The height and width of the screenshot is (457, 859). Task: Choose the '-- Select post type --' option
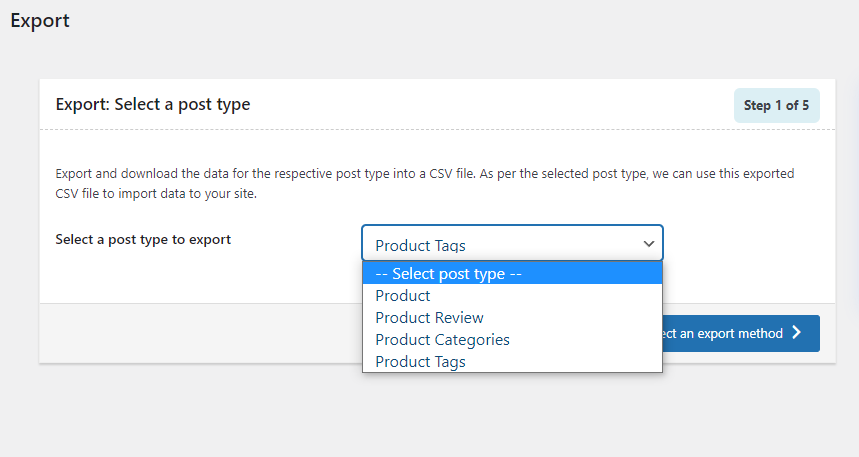(x=449, y=273)
